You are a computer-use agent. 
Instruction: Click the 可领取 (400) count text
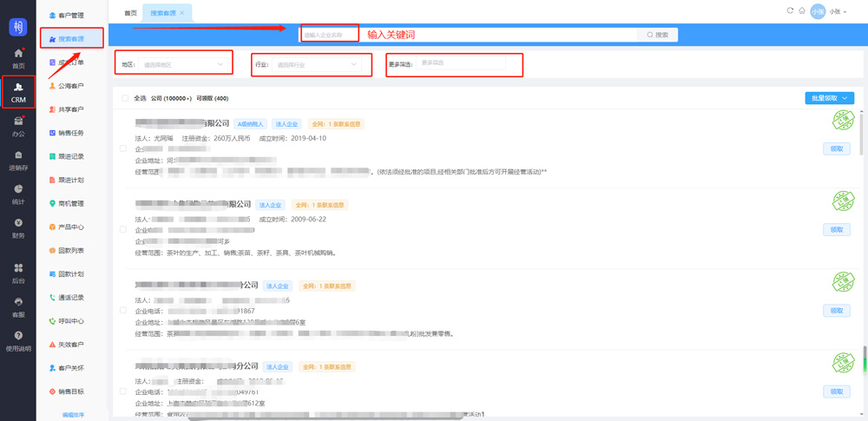pyautogui.click(x=213, y=99)
